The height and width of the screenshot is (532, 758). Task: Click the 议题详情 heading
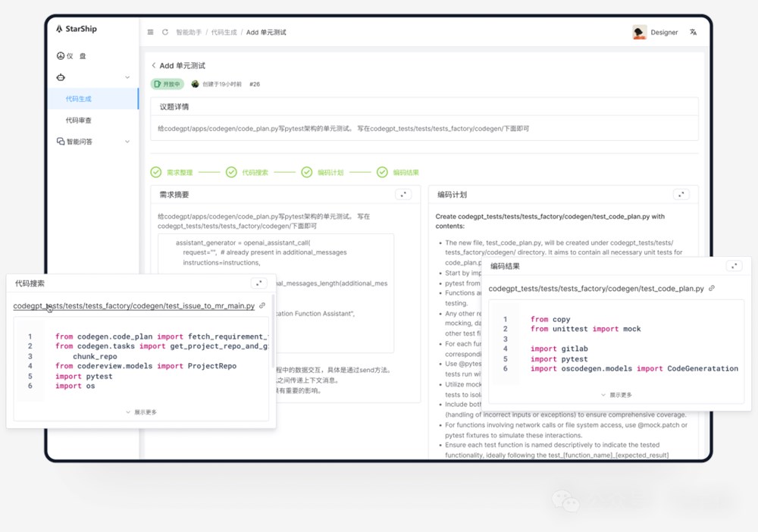click(x=174, y=107)
